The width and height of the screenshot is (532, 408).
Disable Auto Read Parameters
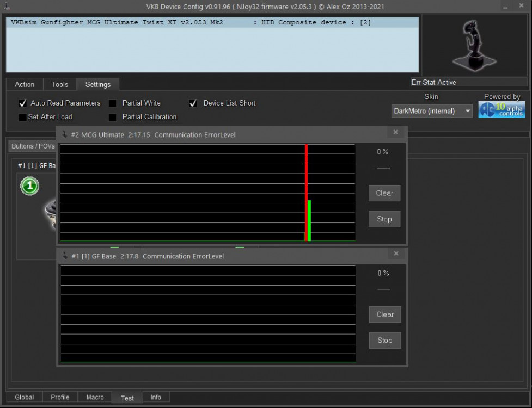[22, 103]
